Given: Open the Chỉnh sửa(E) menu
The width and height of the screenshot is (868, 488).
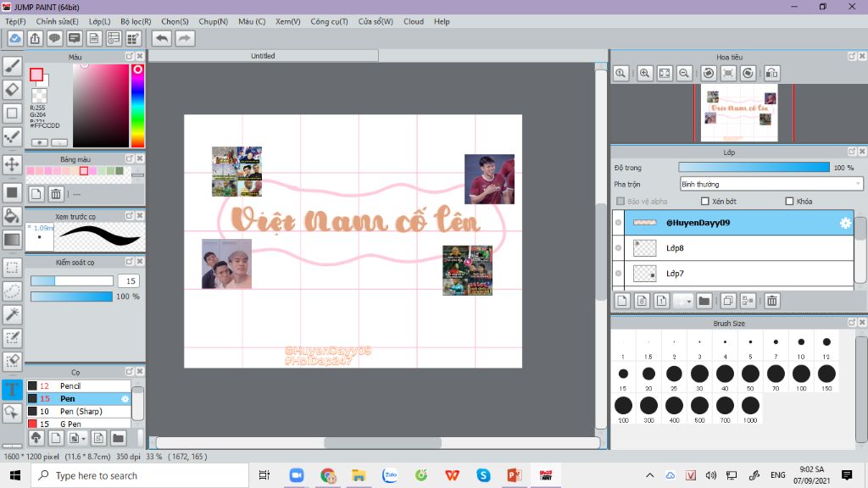Looking at the screenshot, I should [57, 21].
